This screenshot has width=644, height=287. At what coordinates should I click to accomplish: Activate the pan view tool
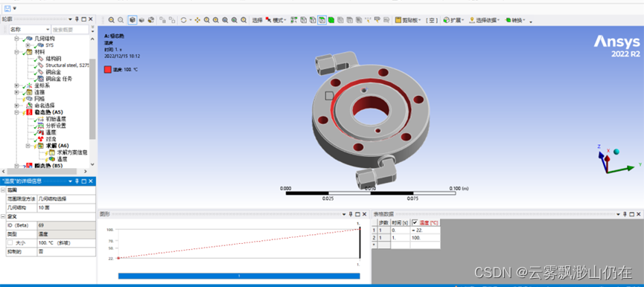coord(197,19)
